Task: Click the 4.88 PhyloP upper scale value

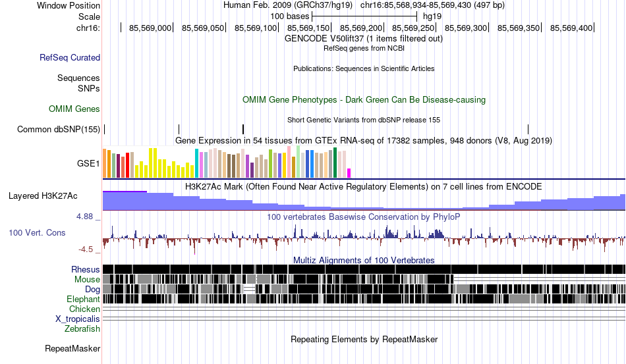Action: [x=84, y=217]
